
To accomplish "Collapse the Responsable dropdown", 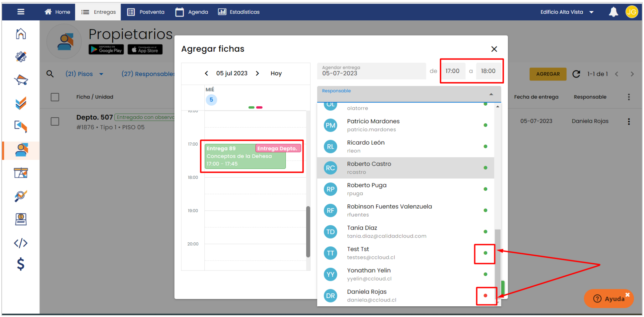I will point(491,94).
